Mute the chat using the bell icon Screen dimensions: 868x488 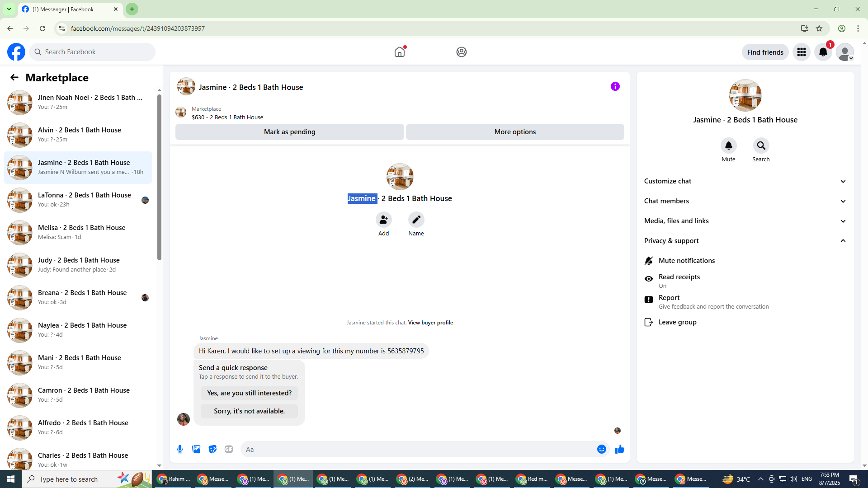[729, 145]
